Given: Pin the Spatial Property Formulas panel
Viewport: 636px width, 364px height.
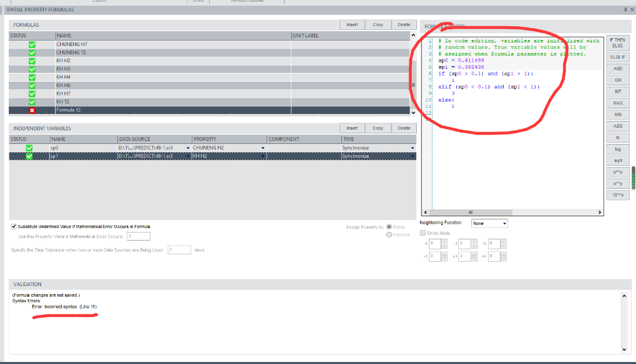Looking at the screenshot, I should click(x=624, y=10).
